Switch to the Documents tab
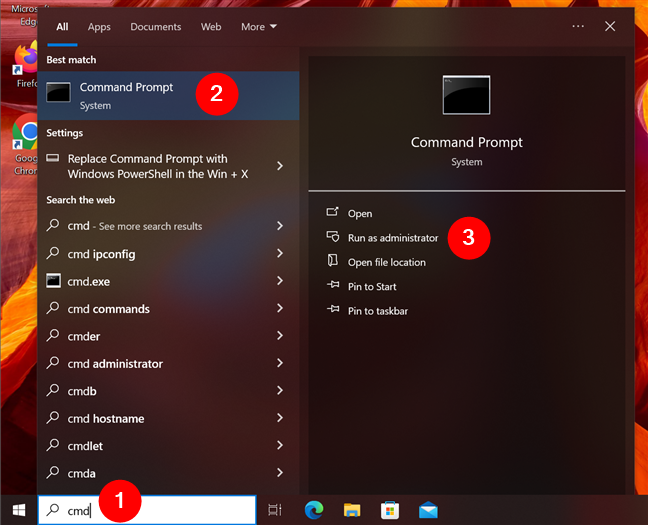The width and height of the screenshot is (648, 525). tap(156, 27)
